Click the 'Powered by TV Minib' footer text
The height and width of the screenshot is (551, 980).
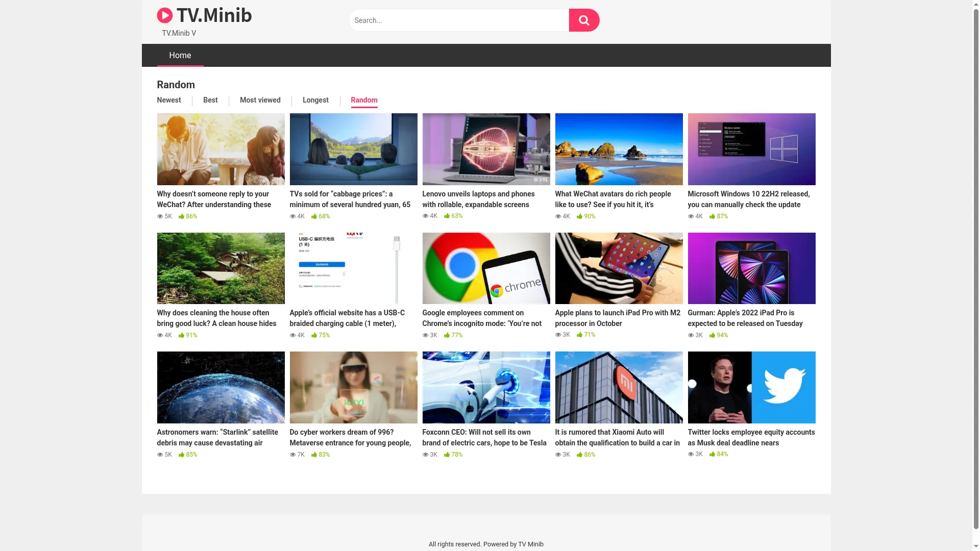tap(513, 544)
